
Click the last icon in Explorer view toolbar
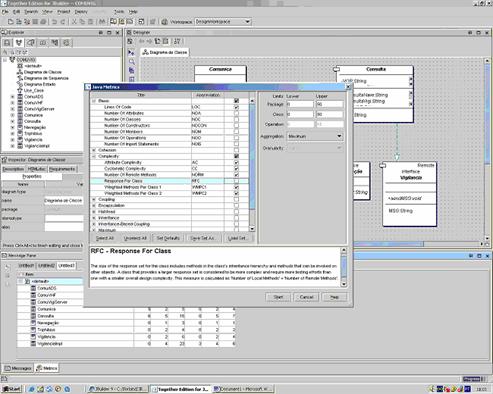[x=66, y=42]
